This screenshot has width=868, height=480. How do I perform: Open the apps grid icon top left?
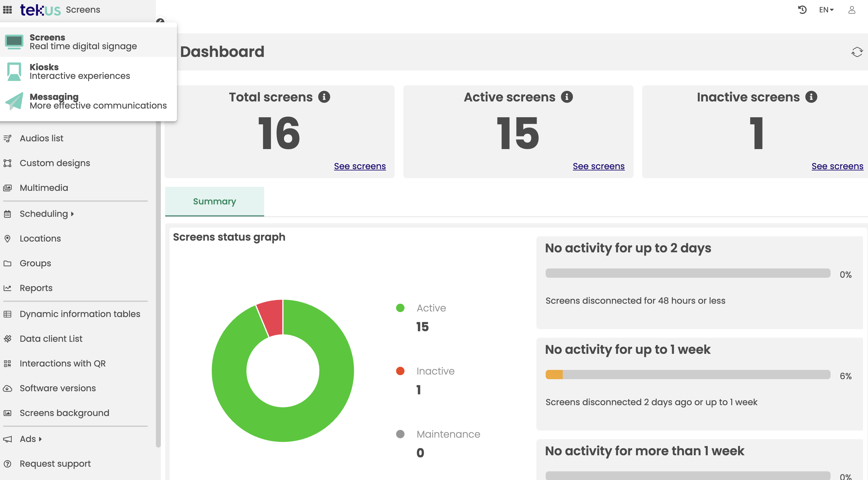coord(7,10)
